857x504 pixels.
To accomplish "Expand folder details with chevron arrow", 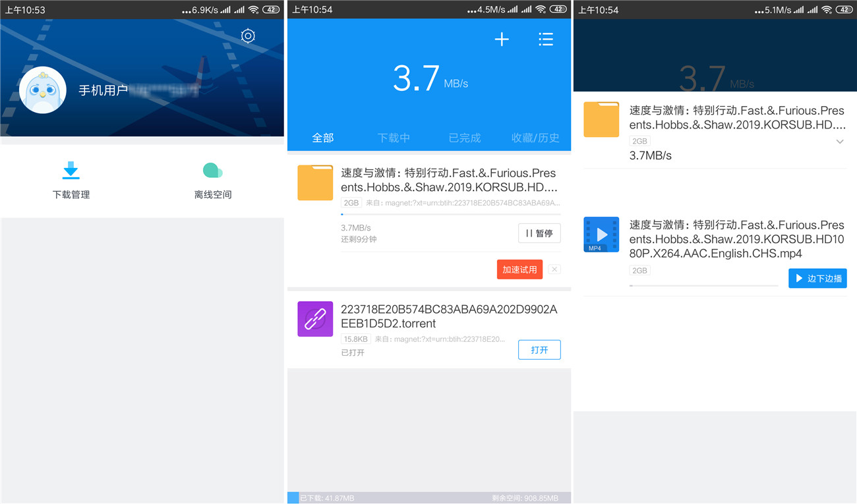I will [x=840, y=142].
